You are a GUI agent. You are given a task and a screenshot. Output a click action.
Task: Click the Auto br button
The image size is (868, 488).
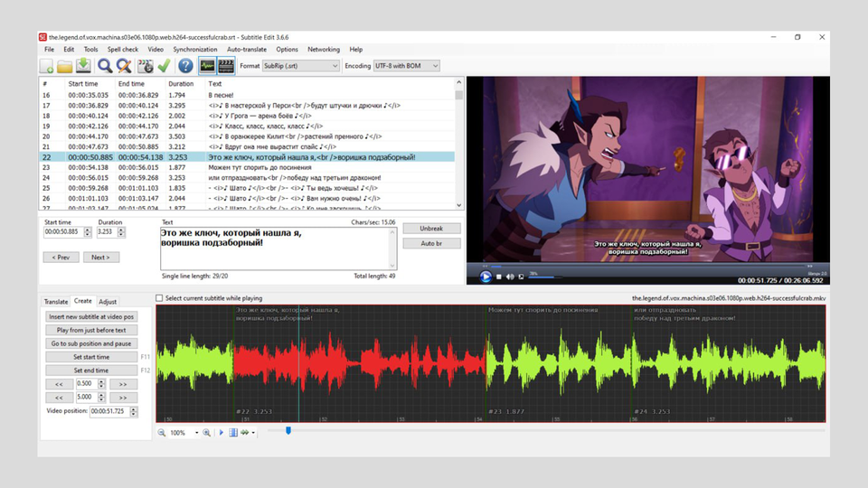click(x=431, y=243)
